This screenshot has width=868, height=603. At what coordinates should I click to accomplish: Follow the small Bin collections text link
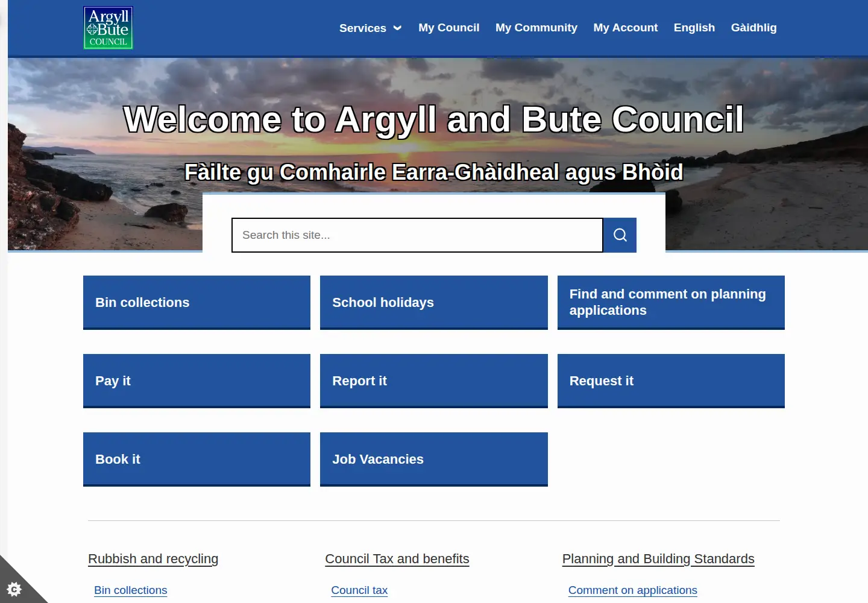[131, 590]
